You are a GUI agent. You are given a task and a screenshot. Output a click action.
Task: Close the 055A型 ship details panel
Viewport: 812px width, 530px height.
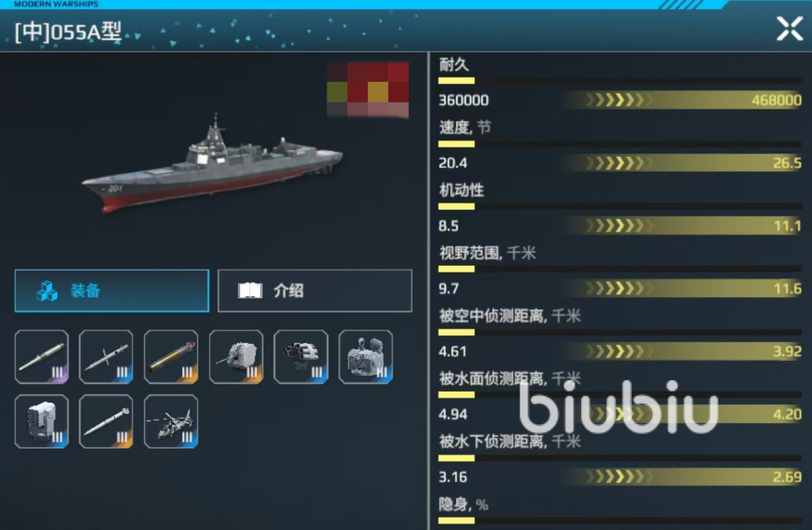point(789,29)
